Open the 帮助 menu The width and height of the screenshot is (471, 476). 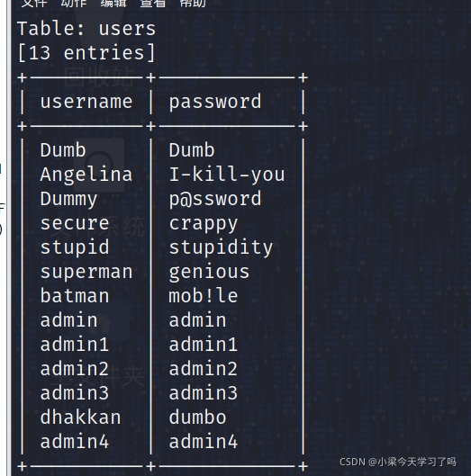point(193,3)
